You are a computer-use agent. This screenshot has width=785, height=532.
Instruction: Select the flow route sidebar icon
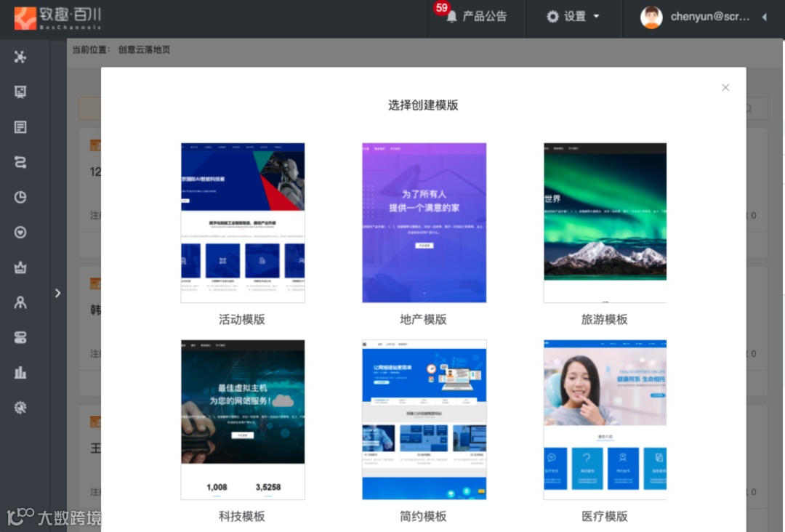(x=20, y=162)
